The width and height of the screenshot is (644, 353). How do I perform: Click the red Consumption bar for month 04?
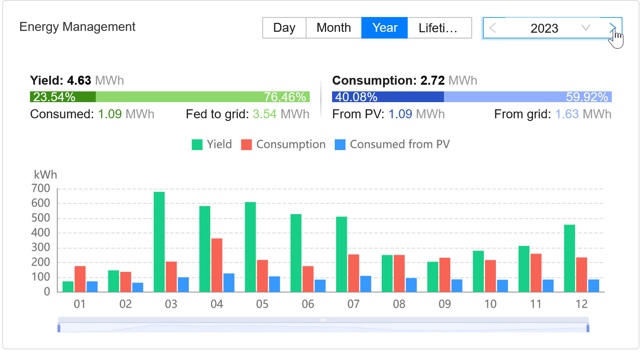(217, 265)
